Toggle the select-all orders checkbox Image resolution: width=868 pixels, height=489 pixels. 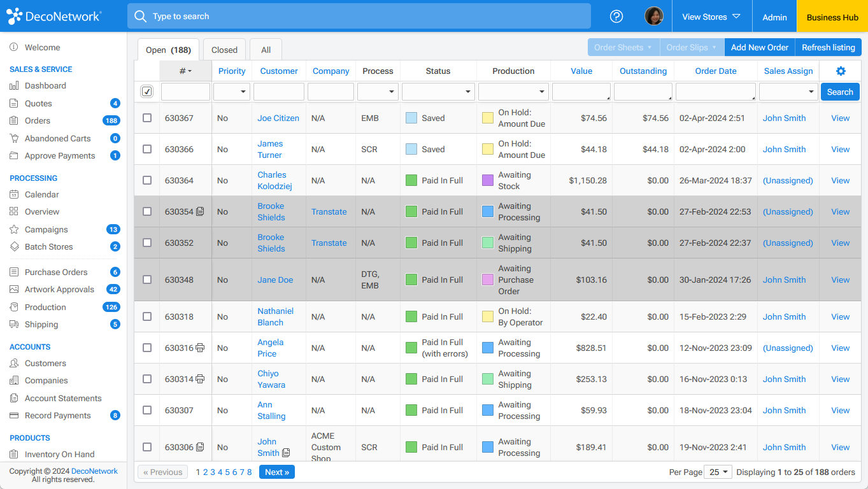click(146, 91)
